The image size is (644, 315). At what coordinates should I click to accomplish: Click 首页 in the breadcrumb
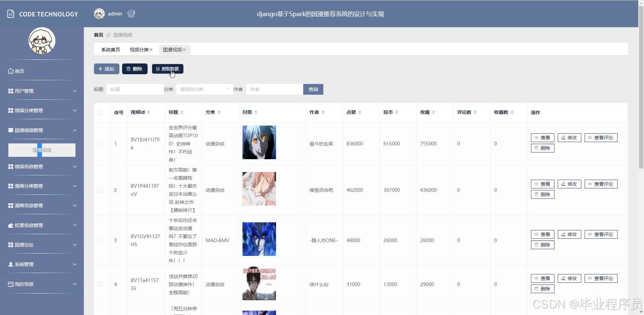[x=99, y=35]
